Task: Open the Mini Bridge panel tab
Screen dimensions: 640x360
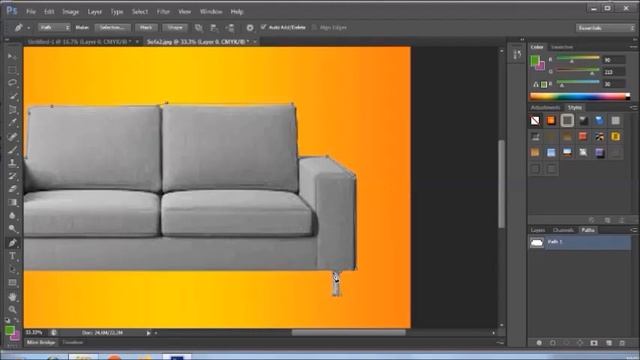Action: 41,342
